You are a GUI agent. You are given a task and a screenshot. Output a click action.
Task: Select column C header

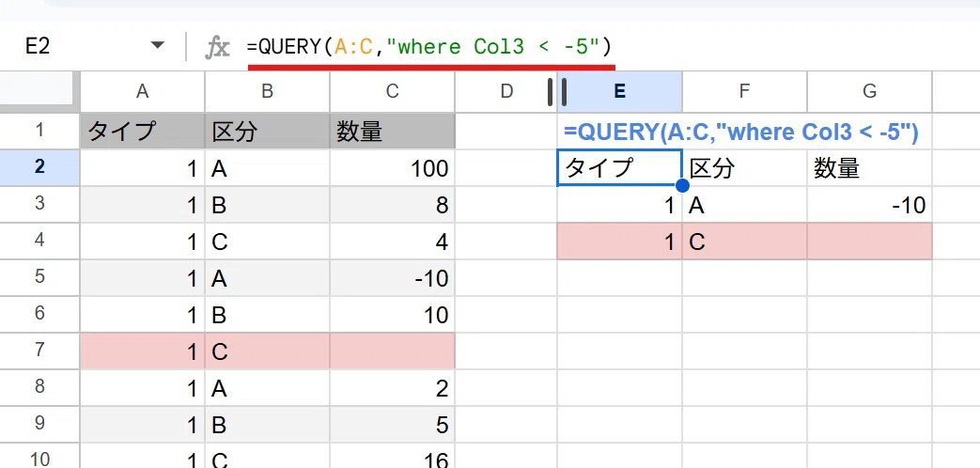[393, 92]
